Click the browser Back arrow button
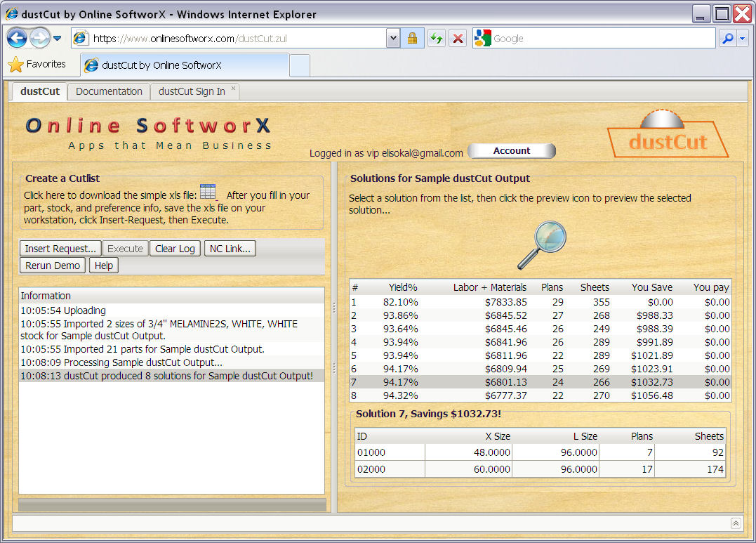The image size is (756, 543). click(x=17, y=38)
